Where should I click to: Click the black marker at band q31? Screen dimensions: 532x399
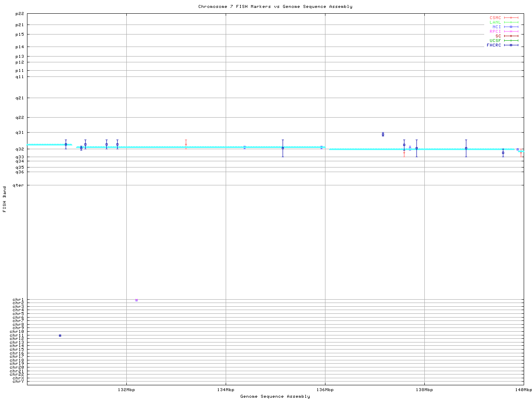383,134
